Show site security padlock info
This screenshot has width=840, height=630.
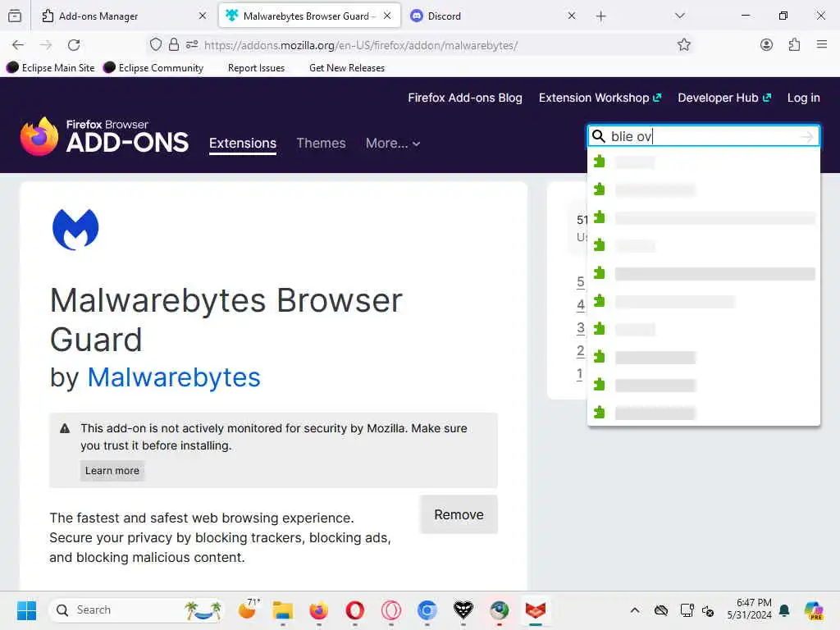coord(174,44)
